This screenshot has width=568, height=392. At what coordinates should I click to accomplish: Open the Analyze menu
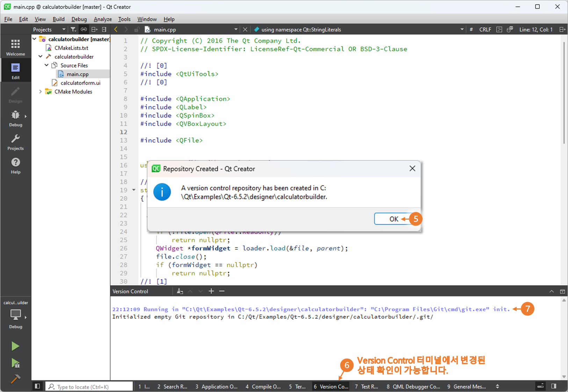[103, 19]
